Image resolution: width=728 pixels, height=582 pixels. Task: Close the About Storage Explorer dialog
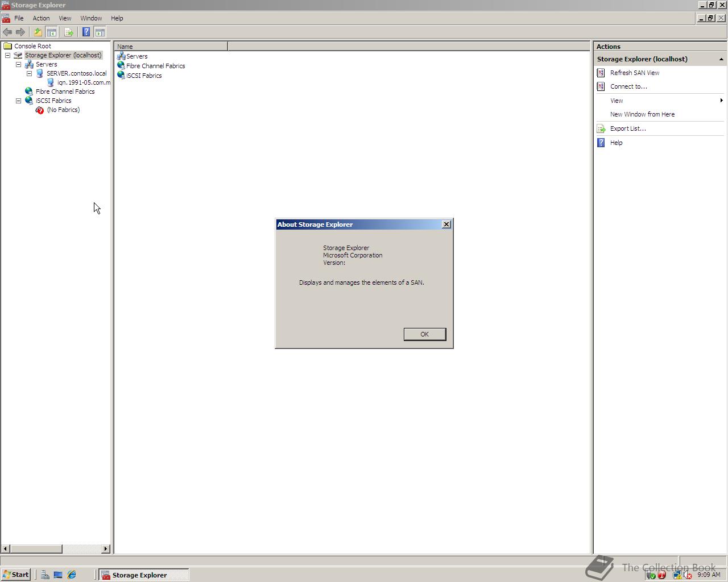pyautogui.click(x=446, y=225)
